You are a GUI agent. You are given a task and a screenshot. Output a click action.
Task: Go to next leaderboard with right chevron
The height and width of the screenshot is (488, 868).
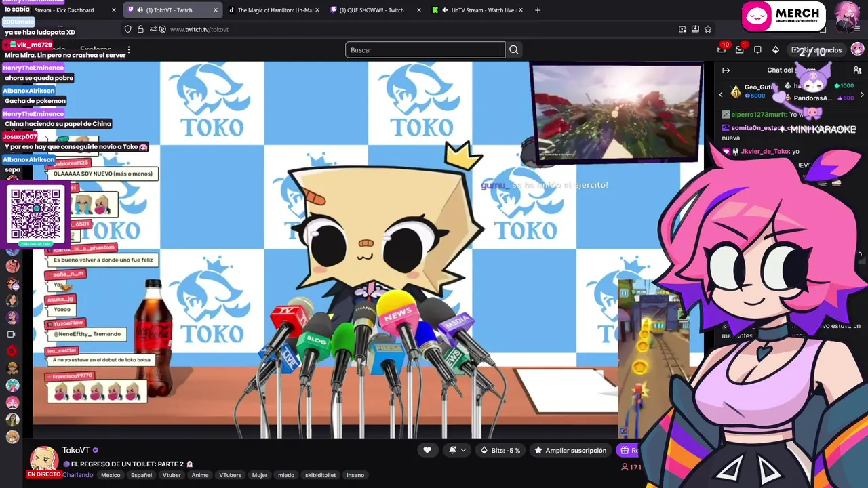coord(862,95)
